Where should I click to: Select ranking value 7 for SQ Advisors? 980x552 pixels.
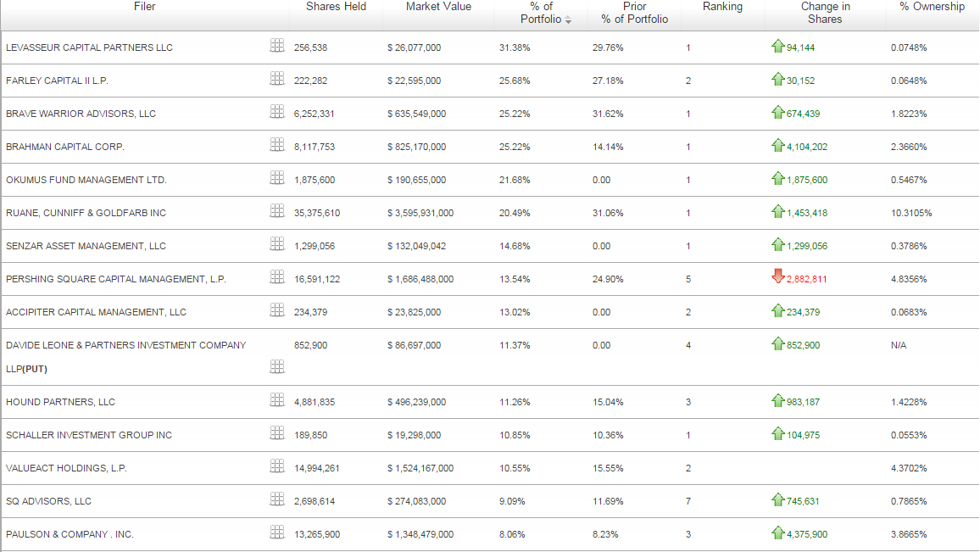tap(688, 502)
